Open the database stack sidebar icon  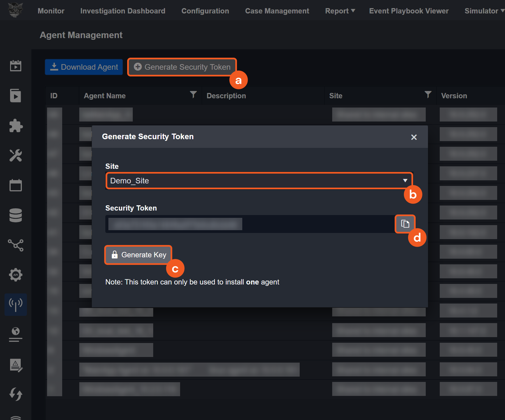16,215
